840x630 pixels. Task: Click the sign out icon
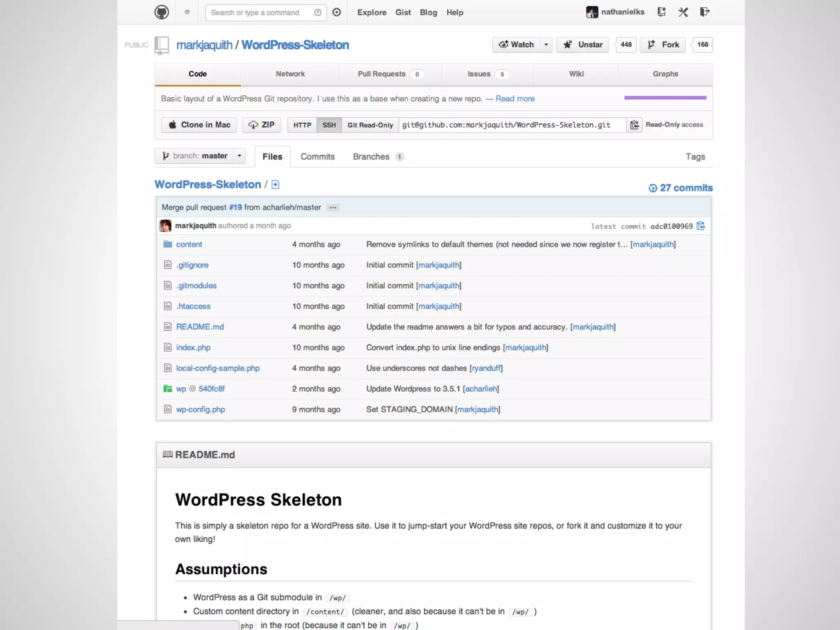point(704,12)
